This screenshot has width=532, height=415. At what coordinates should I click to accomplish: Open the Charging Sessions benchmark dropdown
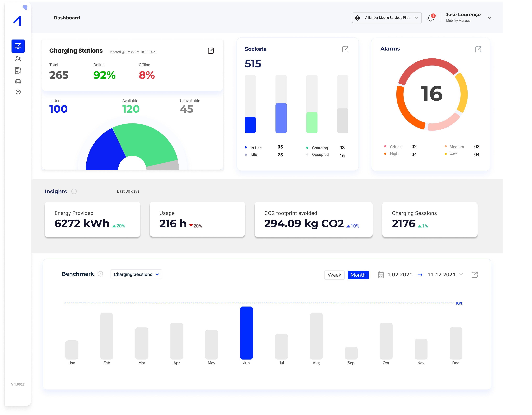136,274
